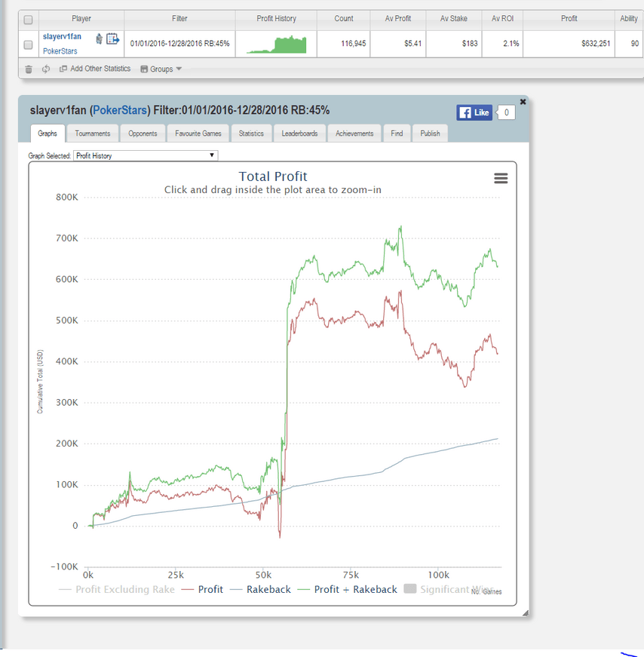Click the export player icon beside slayerv1fan
Image resolution: width=644 pixels, height=657 pixels.
[112, 39]
